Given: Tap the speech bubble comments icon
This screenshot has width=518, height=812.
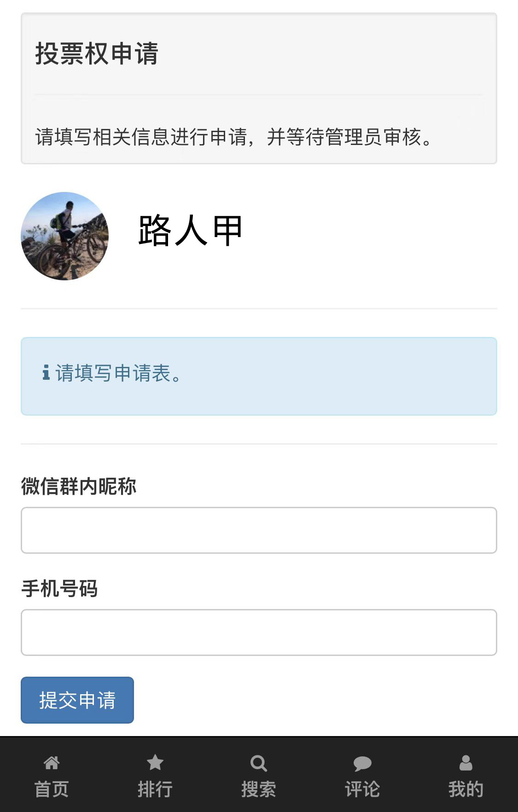Looking at the screenshot, I should click(x=362, y=764).
